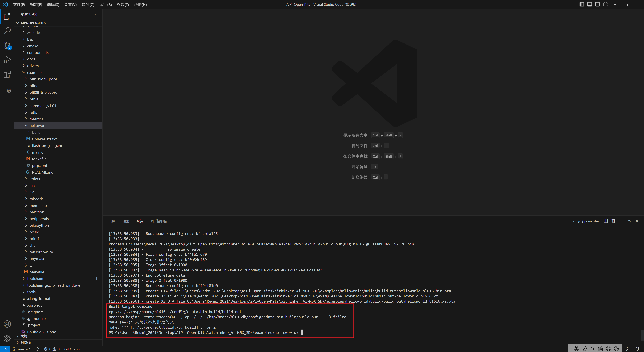
Task: Open CMakeLists.txt in helloworld
Action: [58, 139]
